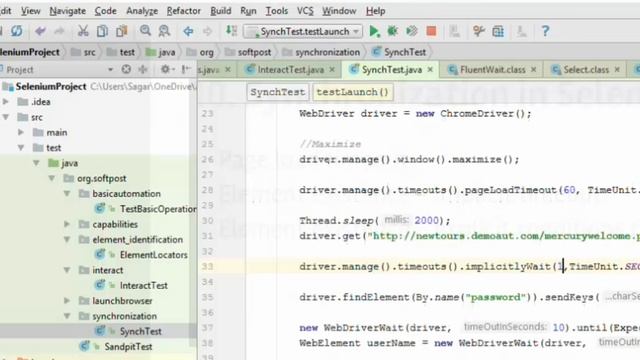This screenshot has width=640, height=360.
Task: Click the collapse-all icon in Project panel
Action: [143, 69]
